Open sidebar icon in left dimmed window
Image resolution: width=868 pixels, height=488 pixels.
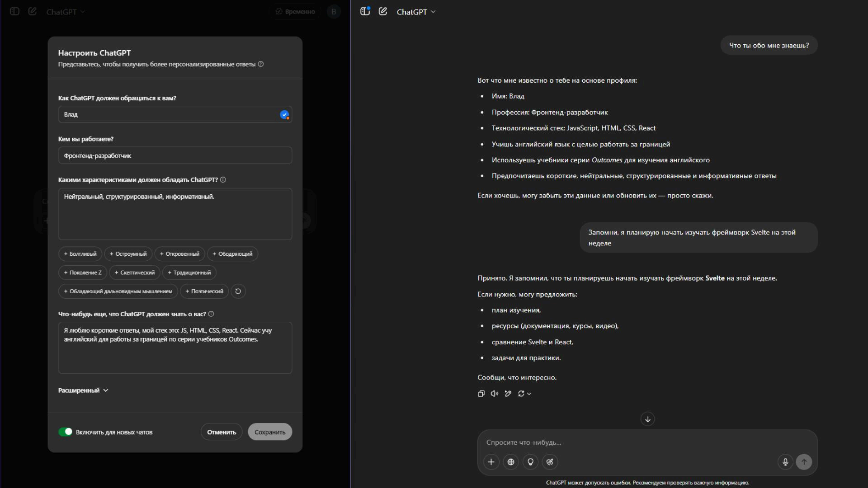tap(14, 12)
